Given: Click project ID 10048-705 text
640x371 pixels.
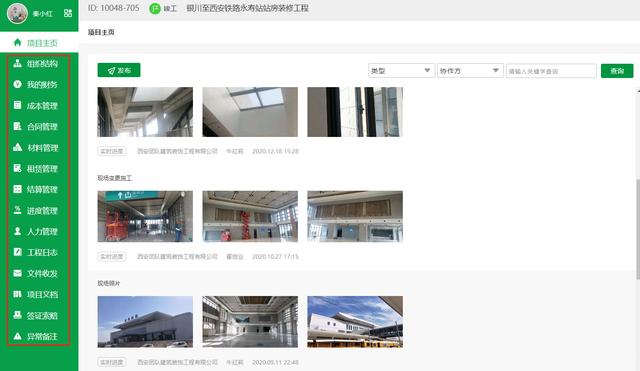Looking at the screenshot, I should (x=113, y=8).
